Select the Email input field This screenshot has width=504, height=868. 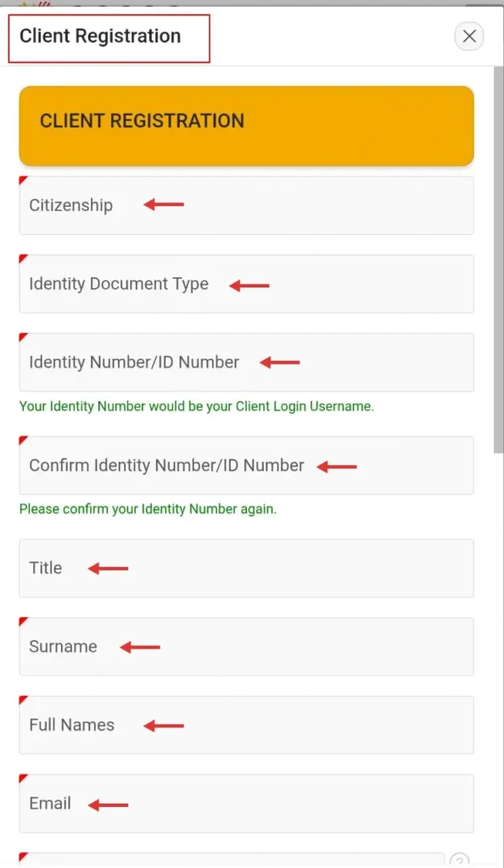click(x=246, y=804)
